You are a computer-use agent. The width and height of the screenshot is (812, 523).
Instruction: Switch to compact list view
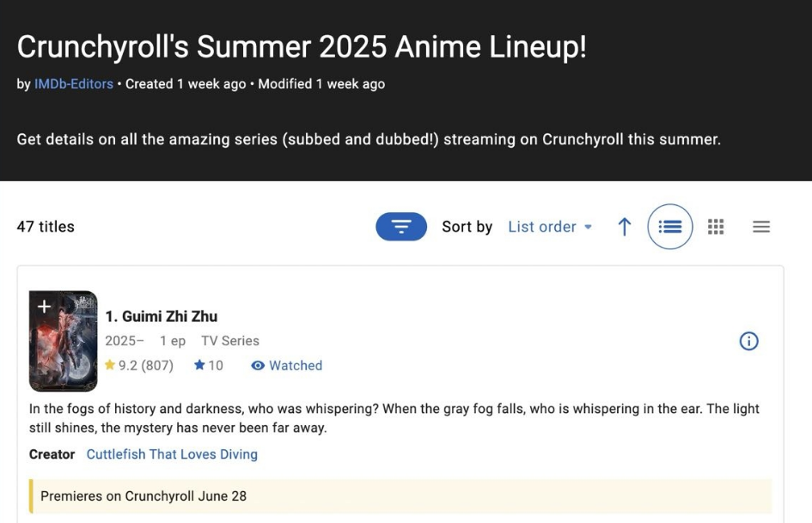coord(761,227)
